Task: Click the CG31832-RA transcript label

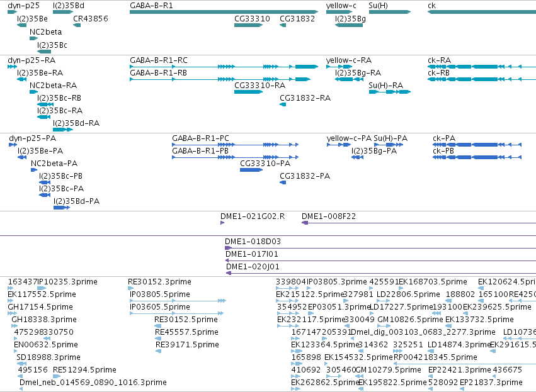Action: pos(305,98)
